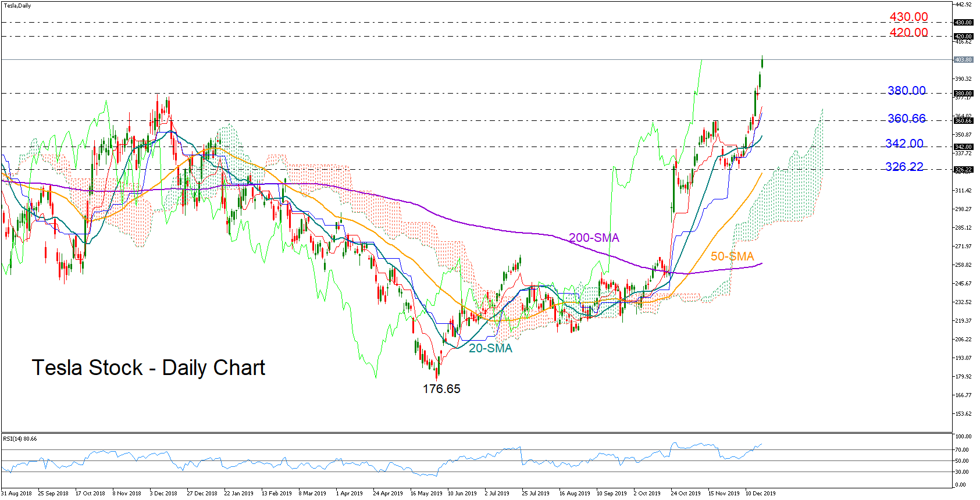Viewport: 980px width, 500px height.
Task: Select the "13 Feb 2019" date label
Action: pos(276,494)
